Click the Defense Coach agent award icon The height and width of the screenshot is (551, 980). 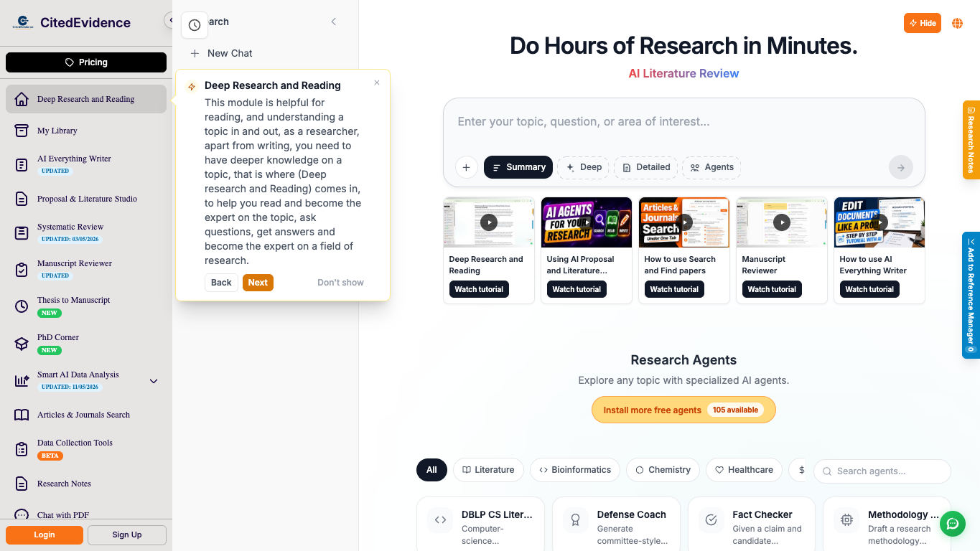(576, 520)
